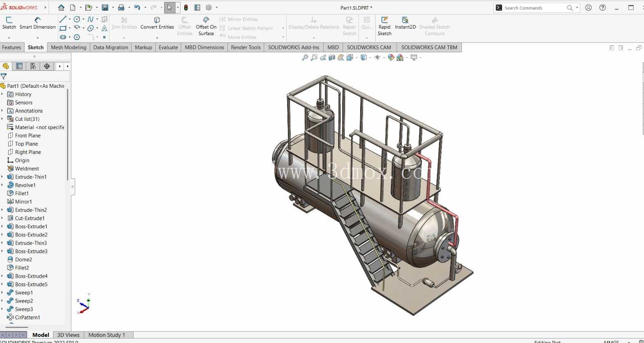The image size is (644, 343).
Task: Click the Open file folder icon
Action: pos(88,7)
